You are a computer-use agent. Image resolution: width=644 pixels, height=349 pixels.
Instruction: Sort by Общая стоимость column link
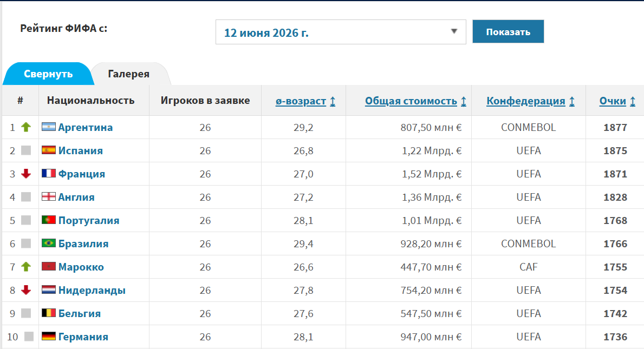click(411, 101)
